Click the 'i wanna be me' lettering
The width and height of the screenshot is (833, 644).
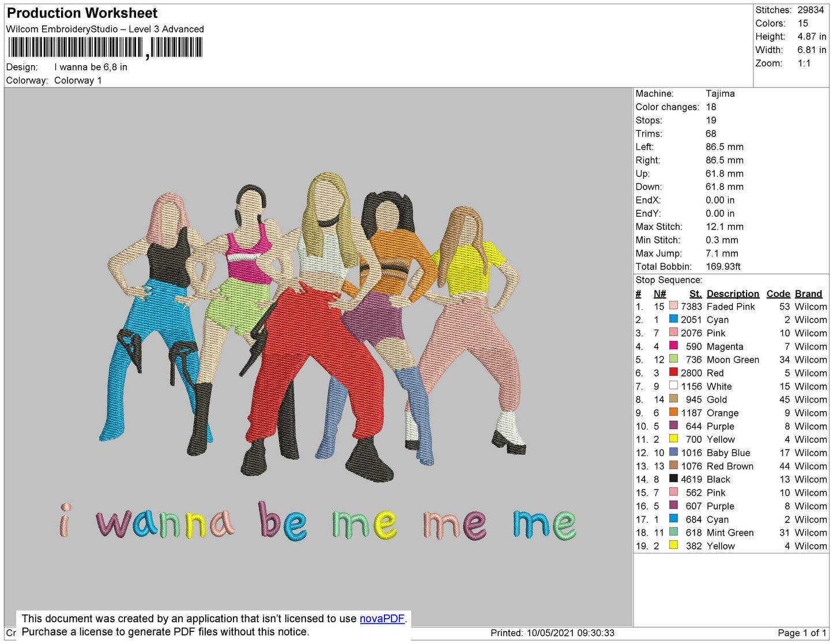coord(318,521)
